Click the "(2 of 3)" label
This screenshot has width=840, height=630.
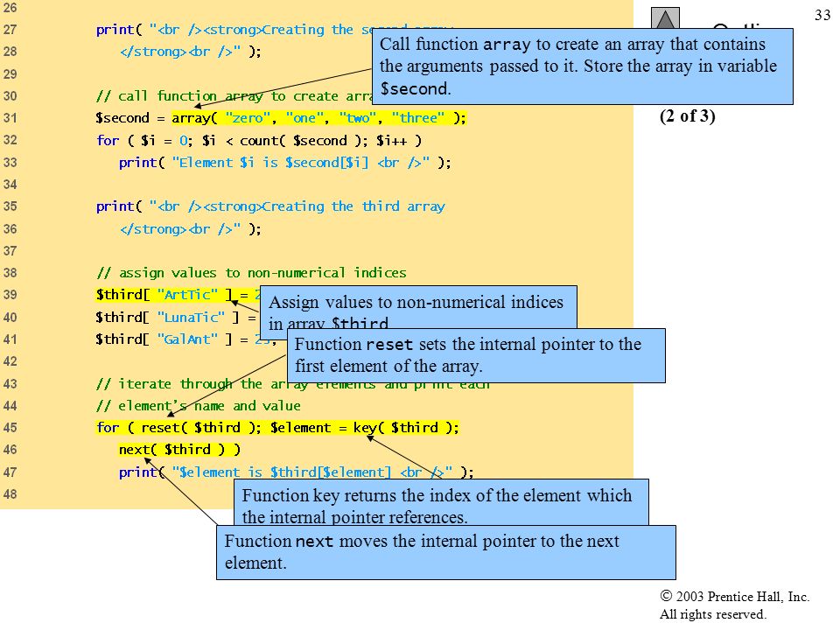(x=688, y=115)
